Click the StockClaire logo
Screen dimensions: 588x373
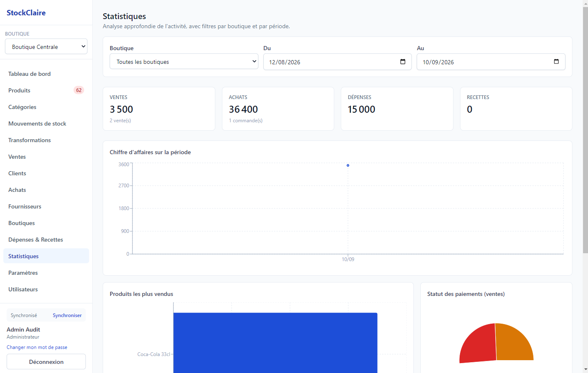(x=26, y=13)
